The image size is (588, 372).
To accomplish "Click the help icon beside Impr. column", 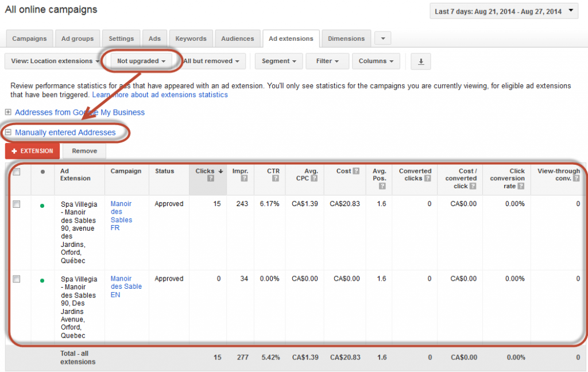I will pyautogui.click(x=244, y=179).
